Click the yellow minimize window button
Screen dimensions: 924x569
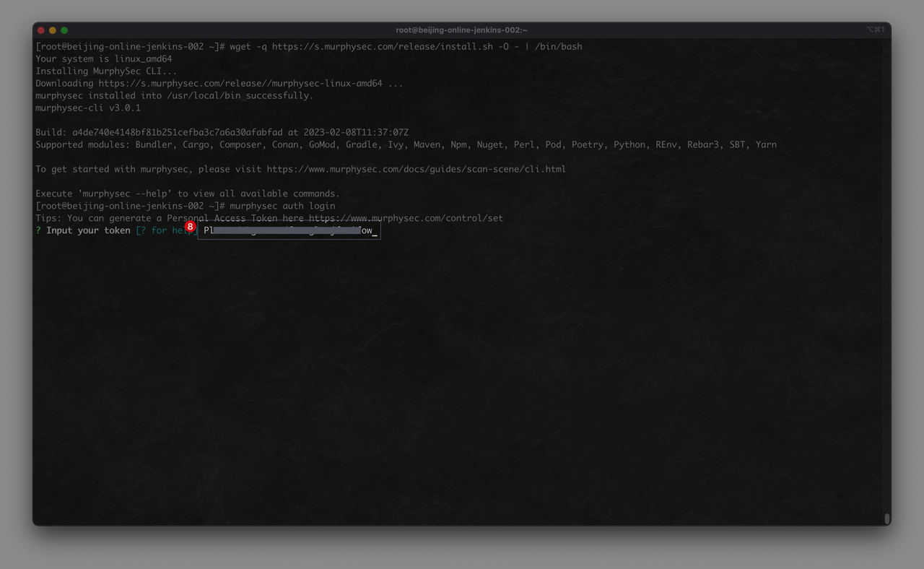53,30
